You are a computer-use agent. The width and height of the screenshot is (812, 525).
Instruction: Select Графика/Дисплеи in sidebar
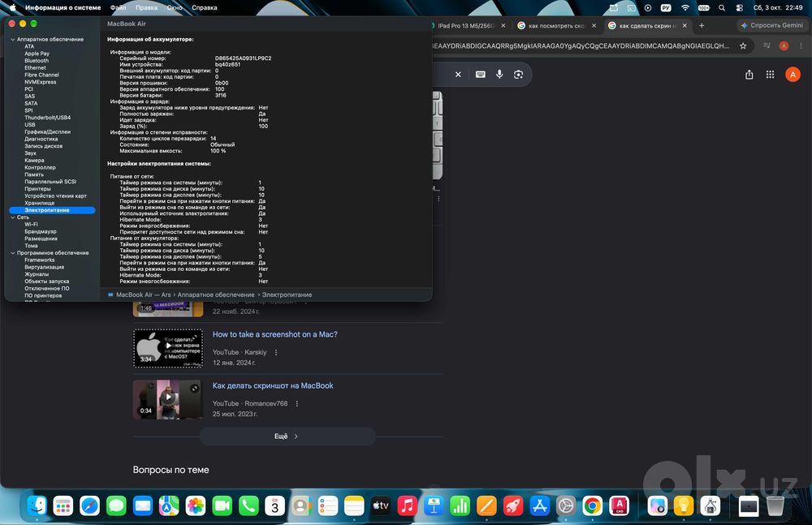click(48, 132)
